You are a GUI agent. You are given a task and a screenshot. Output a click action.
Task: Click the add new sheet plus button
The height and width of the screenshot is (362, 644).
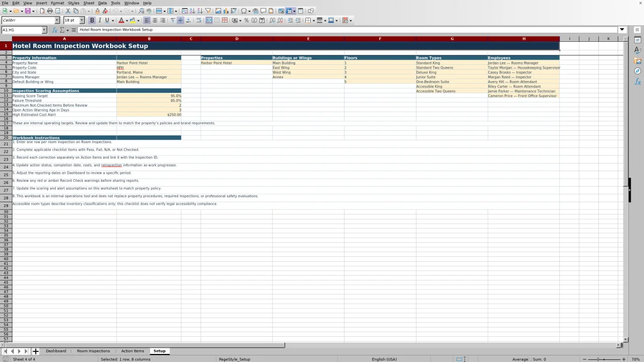(35, 351)
